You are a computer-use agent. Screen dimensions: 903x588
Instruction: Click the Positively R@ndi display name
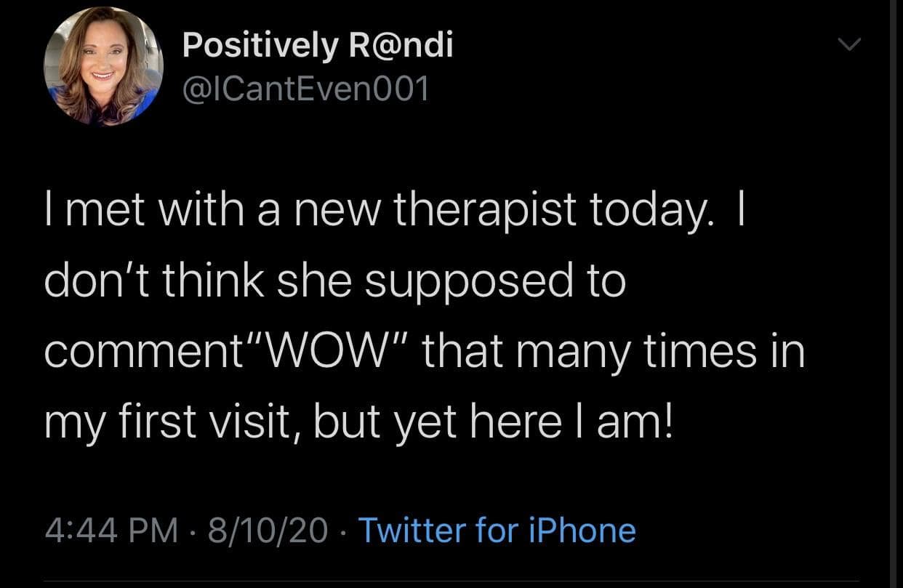(318, 46)
